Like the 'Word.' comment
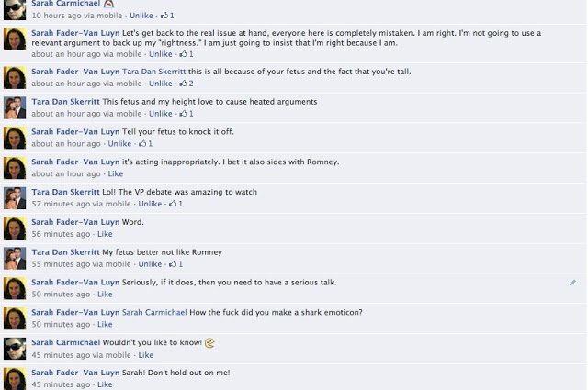The height and width of the screenshot is (390, 588). [x=105, y=234]
